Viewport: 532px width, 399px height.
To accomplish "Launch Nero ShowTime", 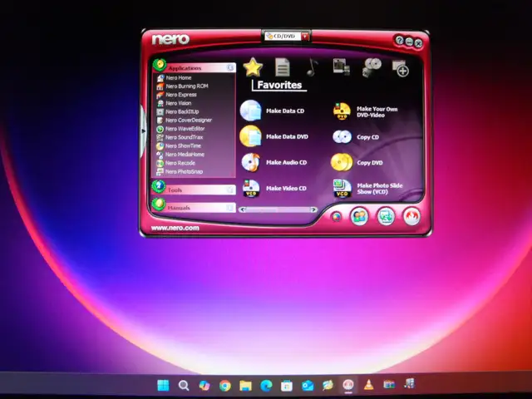I will (179, 146).
